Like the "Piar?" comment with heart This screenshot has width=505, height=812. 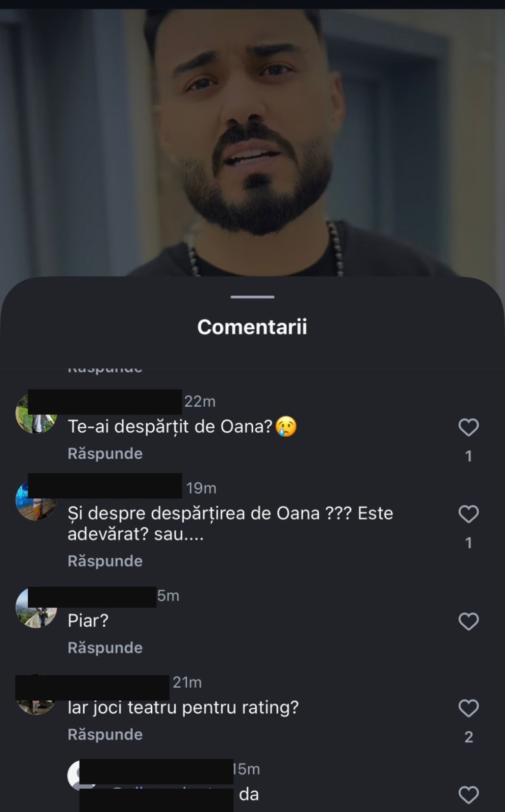[x=468, y=621]
